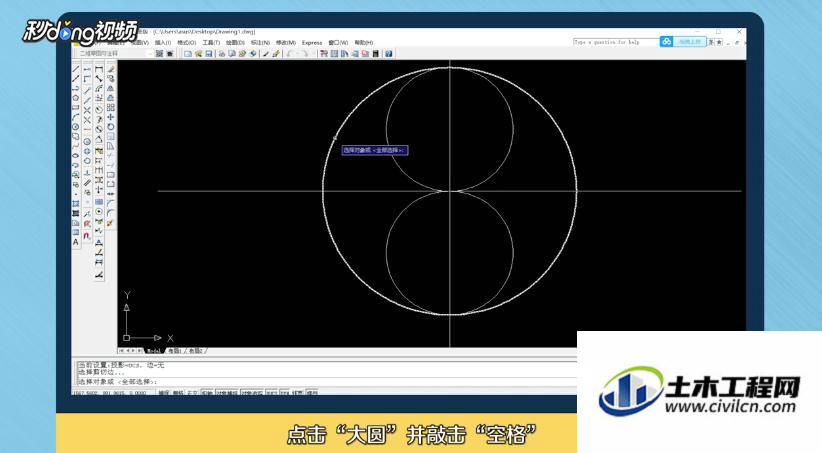This screenshot has width=822, height=453.
Task: Select the Erase modify tool
Action: tap(111, 69)
